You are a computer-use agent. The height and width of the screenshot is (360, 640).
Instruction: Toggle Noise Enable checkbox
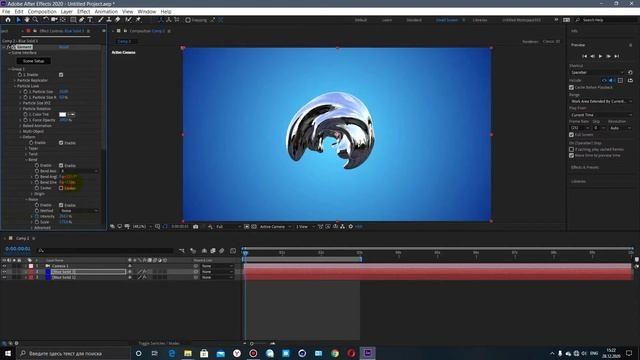[61, 205]
